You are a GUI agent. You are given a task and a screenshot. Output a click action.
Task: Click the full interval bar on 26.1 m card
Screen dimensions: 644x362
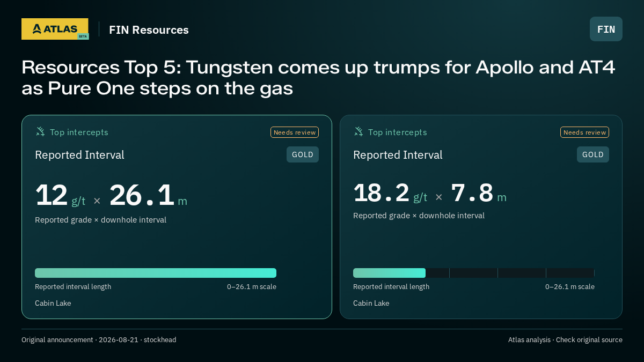coord(156,273)
